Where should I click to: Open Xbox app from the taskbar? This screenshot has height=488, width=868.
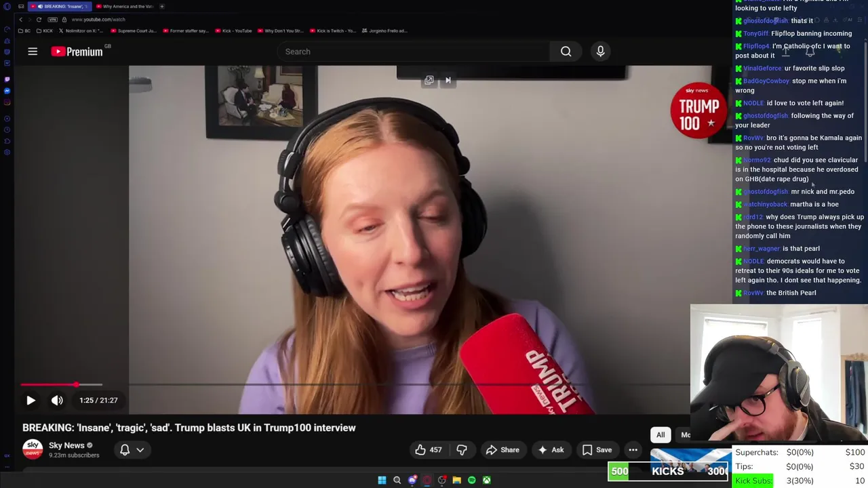(x=486, y=481)
